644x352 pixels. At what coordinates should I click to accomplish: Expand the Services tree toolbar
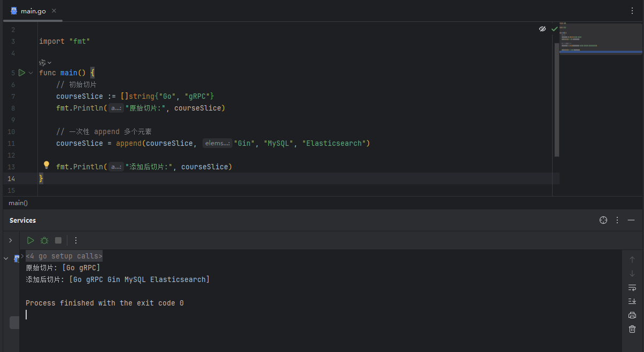click(10, 240)
